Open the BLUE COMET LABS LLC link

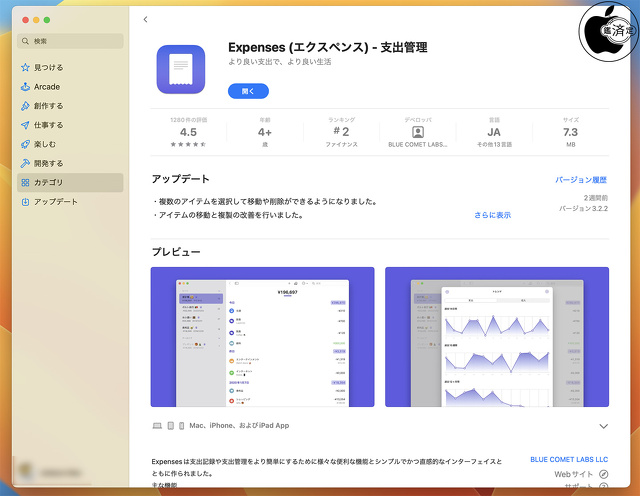(x=569, y=460)
